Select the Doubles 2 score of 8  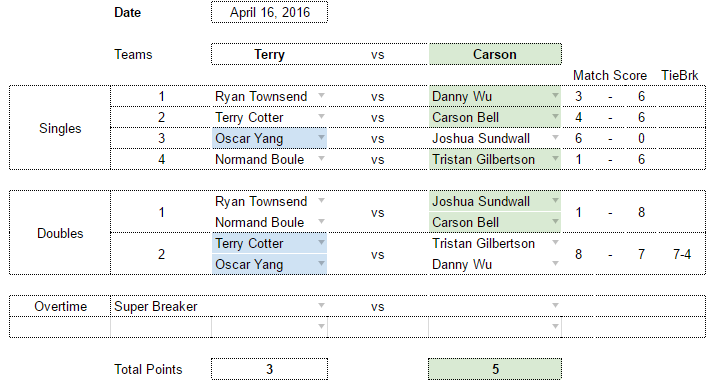coord(578,255)
